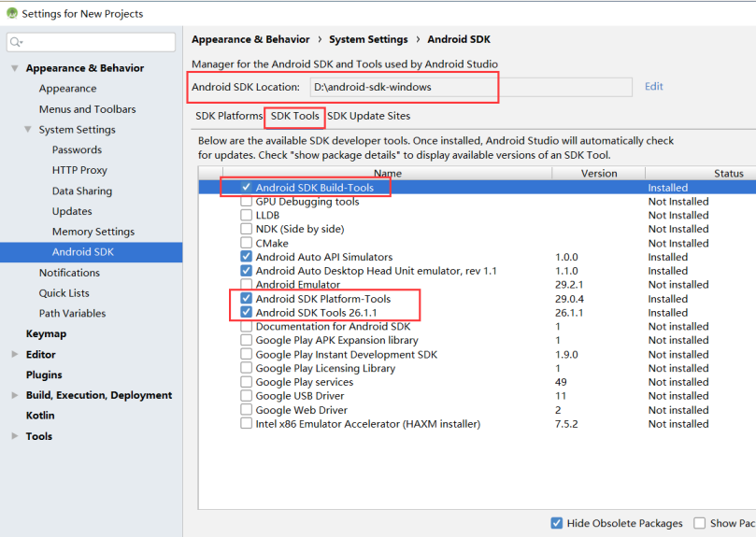The height and width of the screenshot is (537, 756).
Task: Enable Show Package Details checkbox
Action: (700, 523)
